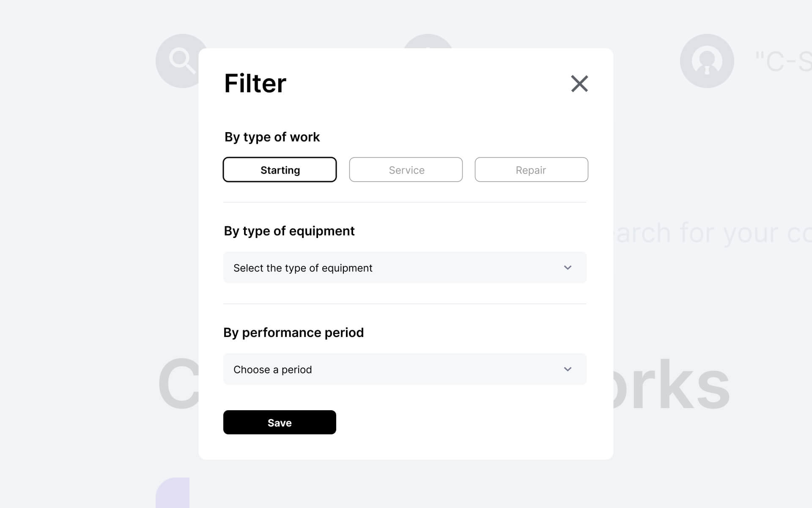812x508 pixels.
Task: Open the 'Choose a period' dropdown
Action: click(405, 369)
